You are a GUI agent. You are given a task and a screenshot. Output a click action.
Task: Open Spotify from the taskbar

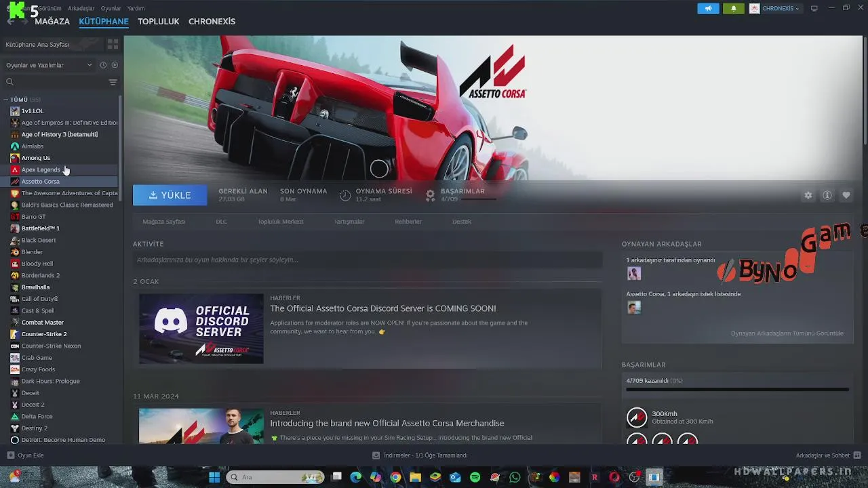[475, 477]
